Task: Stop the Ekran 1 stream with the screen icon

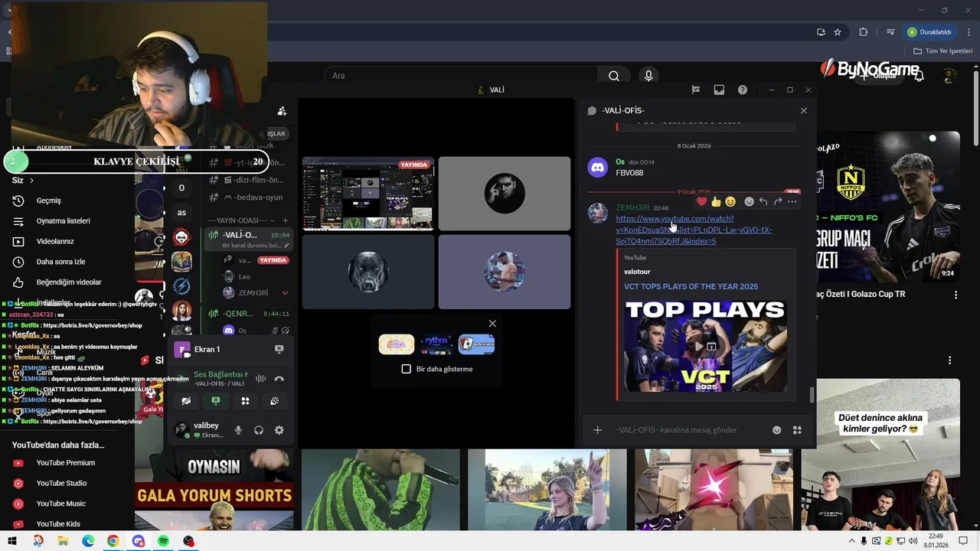Action: tap(279, 349)
